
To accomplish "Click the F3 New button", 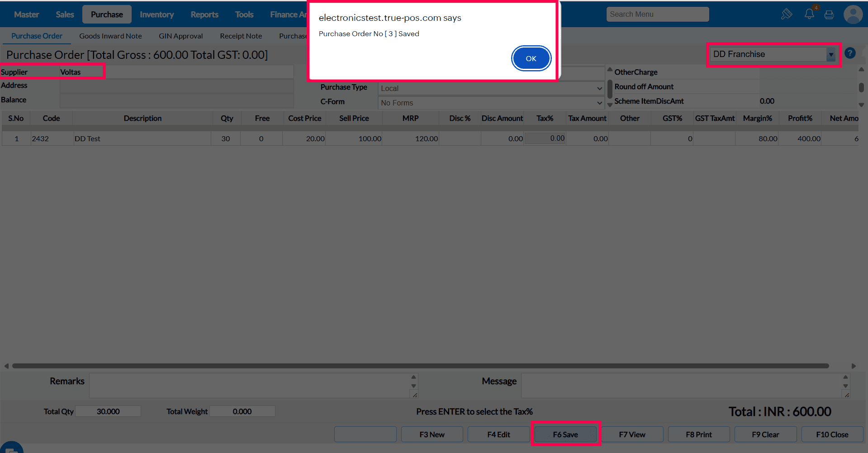I will tap(432, 434).
